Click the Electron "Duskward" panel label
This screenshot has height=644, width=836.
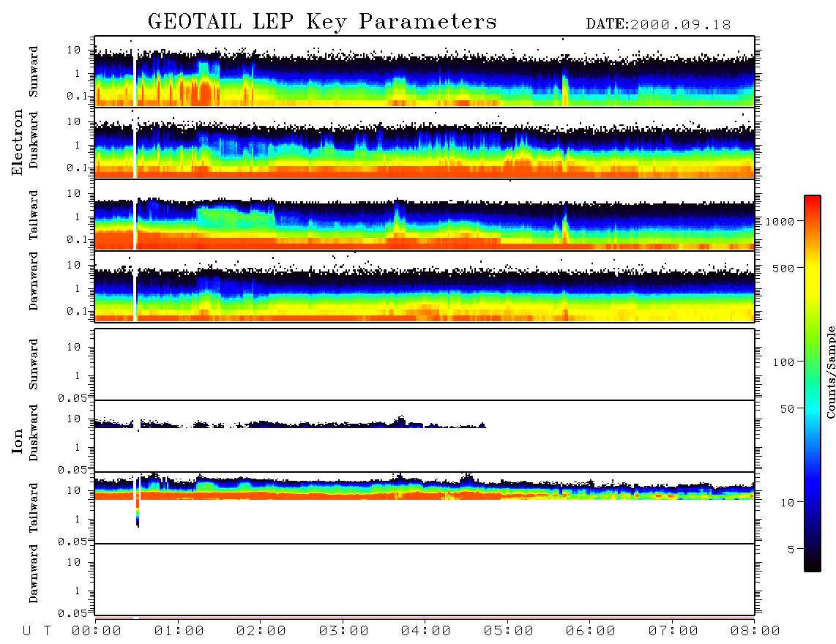[x=34, y=140]
